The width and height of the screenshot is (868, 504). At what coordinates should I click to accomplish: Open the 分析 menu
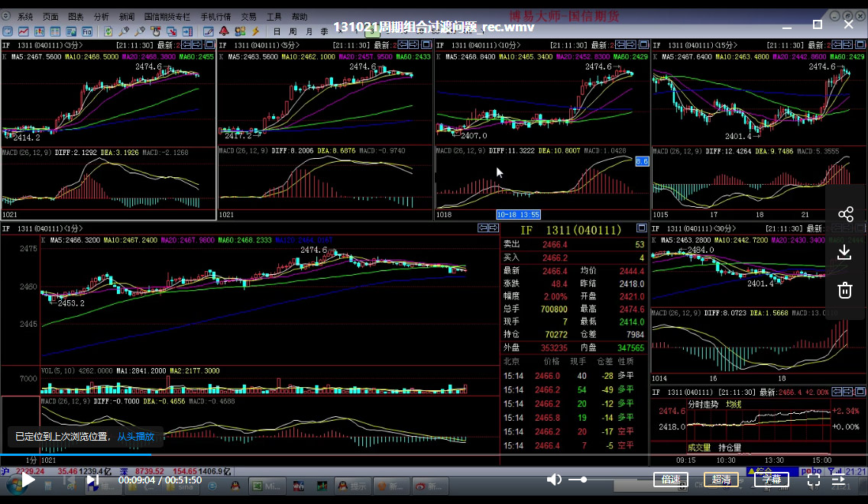click(102, 17)
